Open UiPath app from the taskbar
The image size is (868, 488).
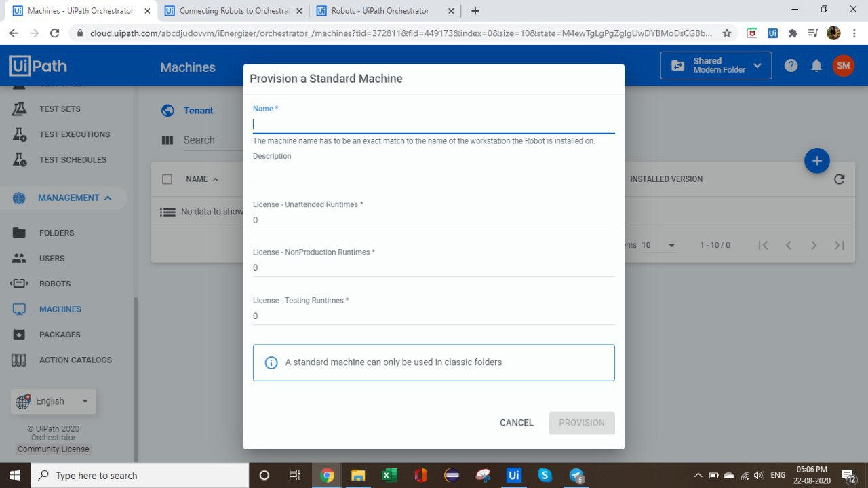tap(514, 475)
